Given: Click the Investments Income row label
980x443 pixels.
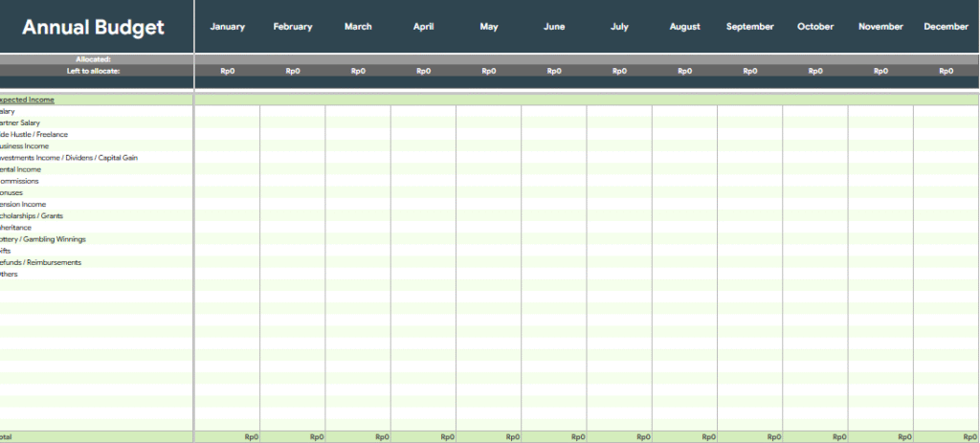Looking at the screenshot, I should [69, 158].
